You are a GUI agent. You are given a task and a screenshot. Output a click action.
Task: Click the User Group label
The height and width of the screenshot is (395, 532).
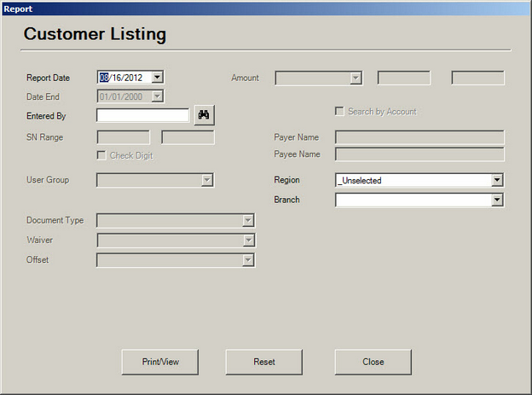point(48,180)
